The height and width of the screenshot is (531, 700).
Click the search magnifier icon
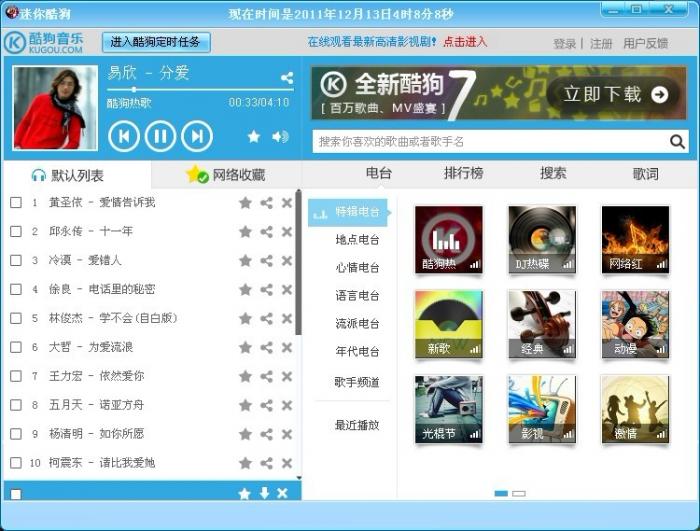[x=677, y=142]
